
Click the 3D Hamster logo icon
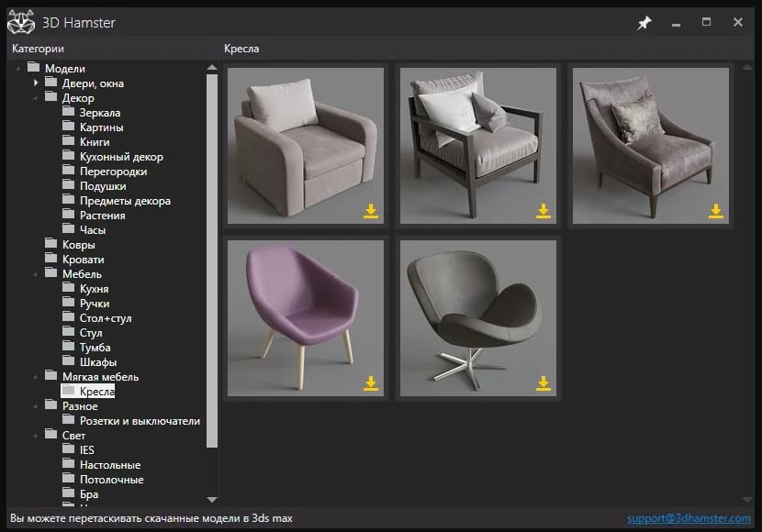coord(21,22)
